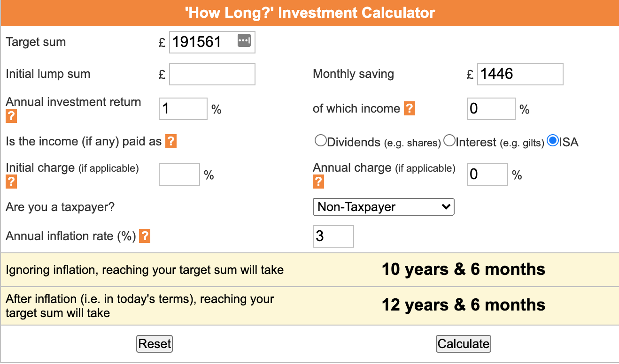Screen dimensions: 619x364
Task: Click into the Target sum field
Action: coord(202,42)
